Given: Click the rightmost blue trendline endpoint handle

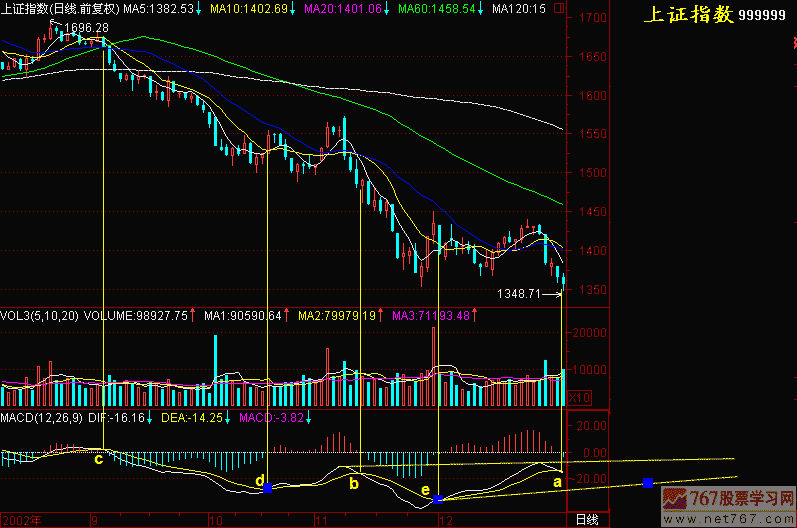Looking at the screenshot, I should click(x=649, y=483).
